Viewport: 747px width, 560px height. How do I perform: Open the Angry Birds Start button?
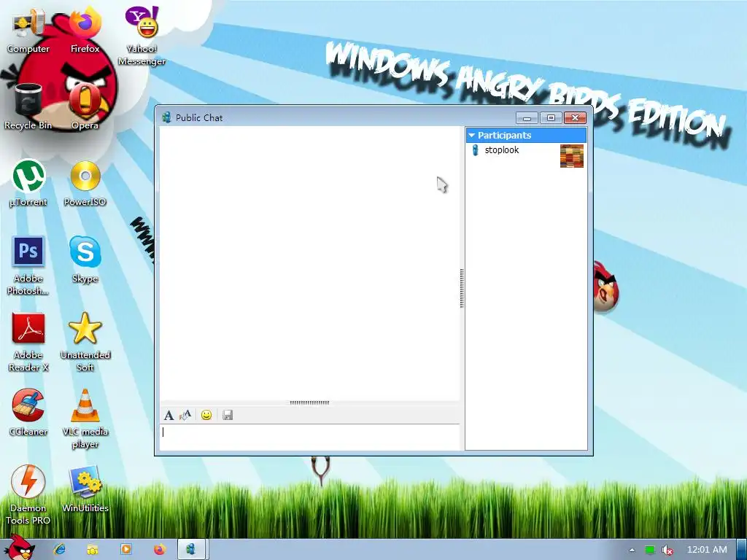tap(20, 548)
